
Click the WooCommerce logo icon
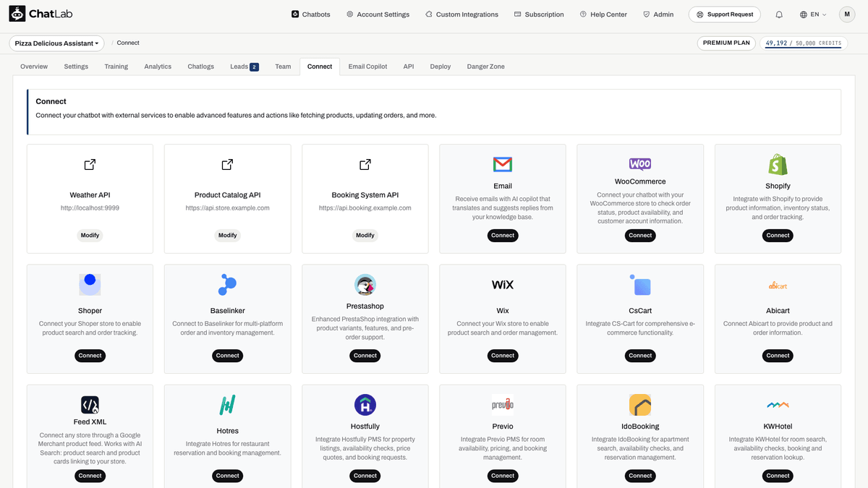click(x=640, y=164)
